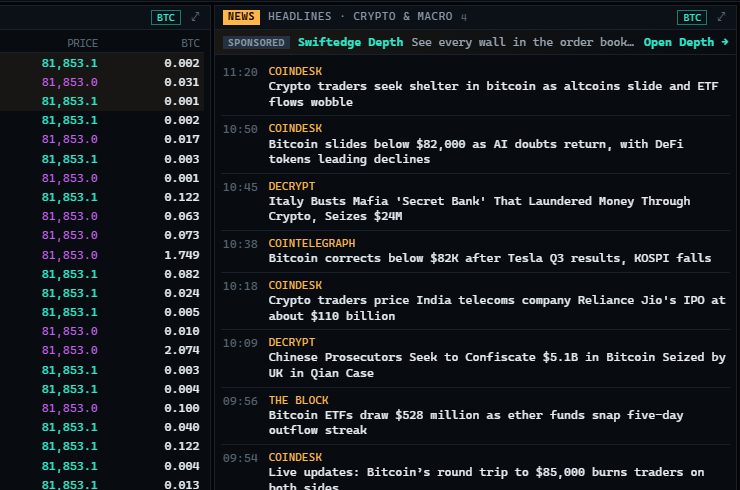
Task: Open Bitcoin ETFs draw $528 million headline
Action: point(476,422)
